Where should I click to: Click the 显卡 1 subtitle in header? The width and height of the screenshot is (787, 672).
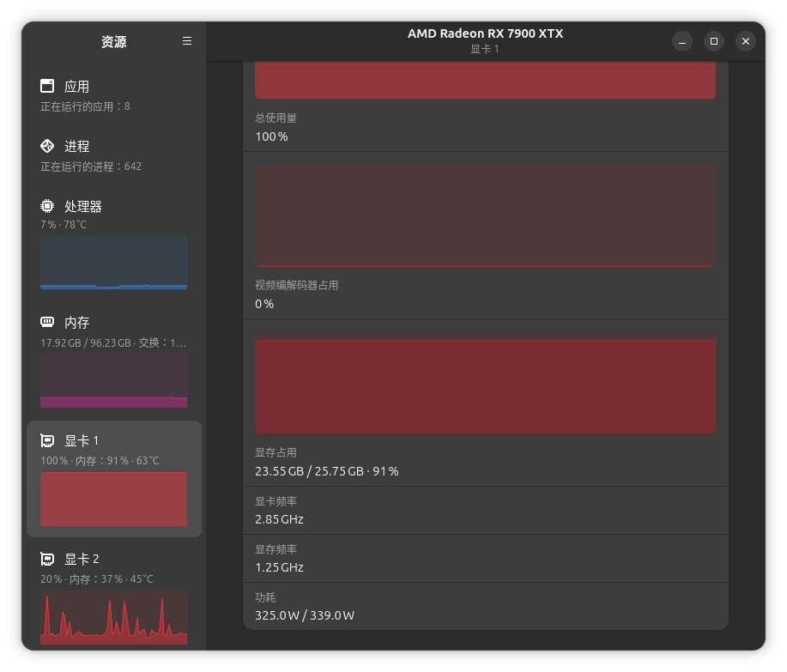coord(485,49)
